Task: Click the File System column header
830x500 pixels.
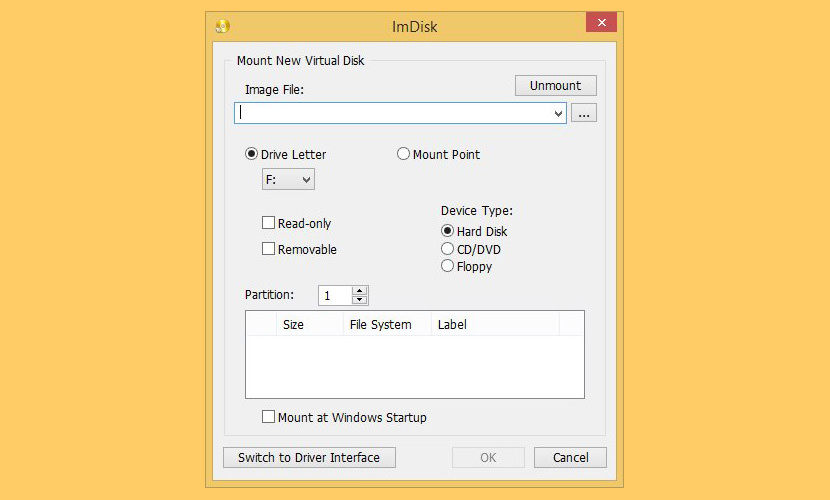Action: coord(387,324)
